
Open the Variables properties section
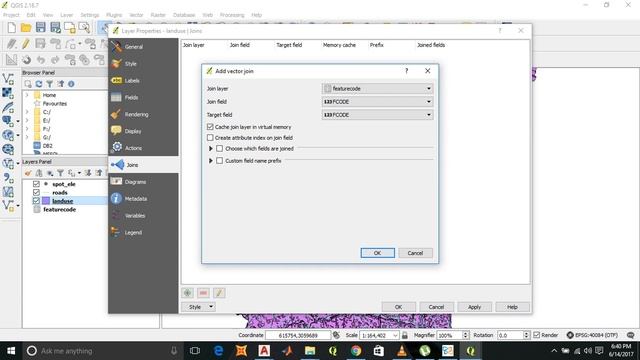tap(143, 216)
